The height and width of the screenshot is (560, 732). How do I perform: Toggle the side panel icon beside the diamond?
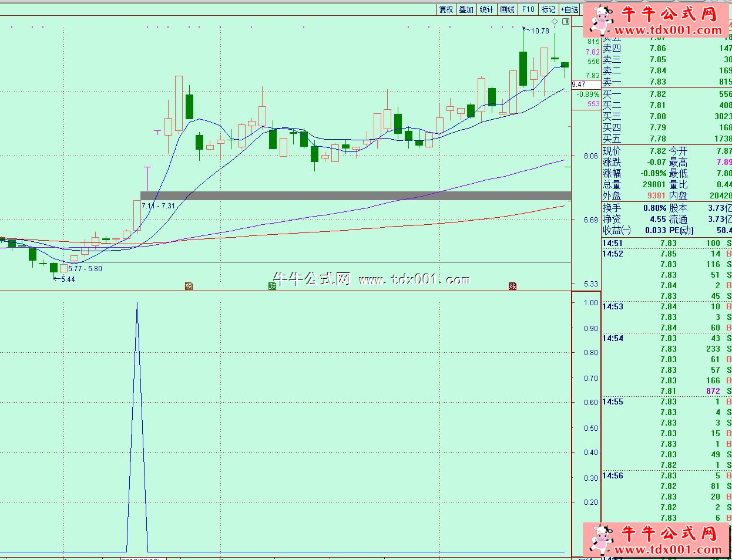(566, 22)
